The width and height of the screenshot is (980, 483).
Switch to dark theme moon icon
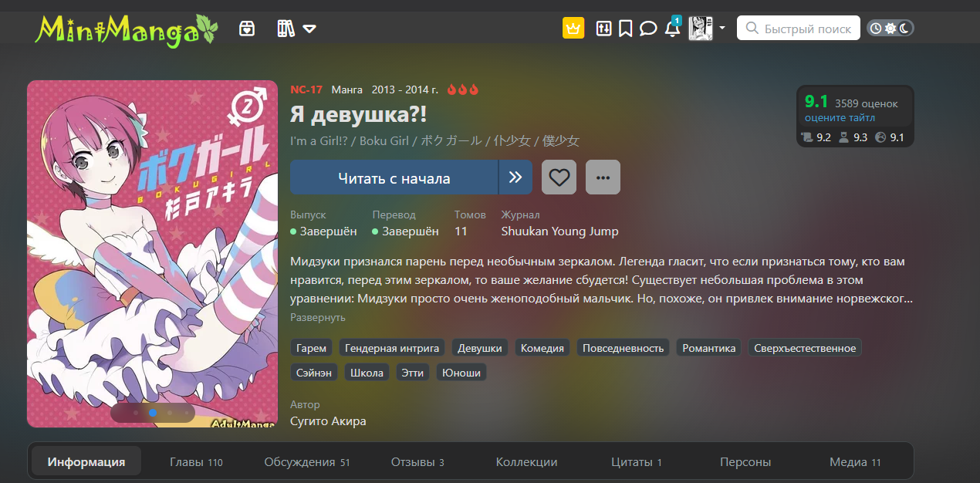[x=904, y=29]
